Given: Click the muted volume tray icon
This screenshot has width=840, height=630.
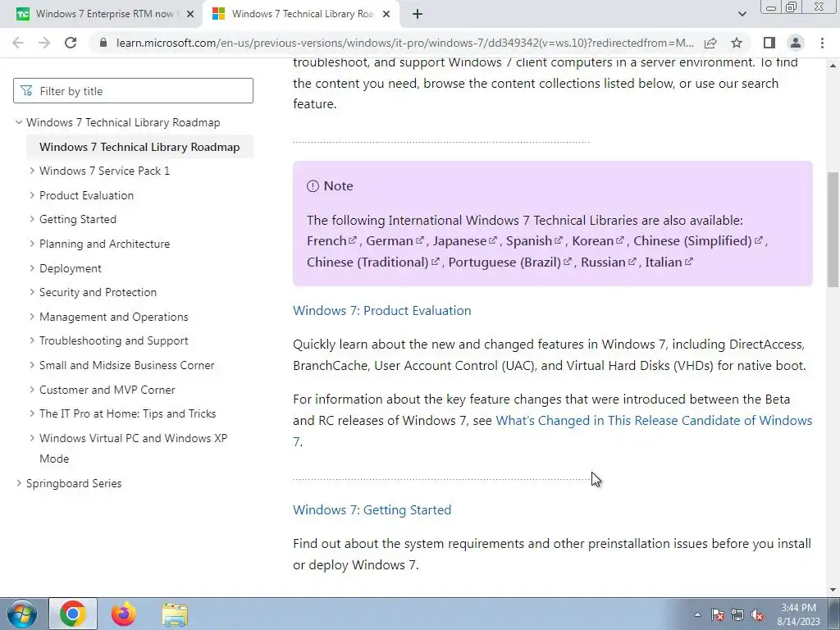Looking at the screenshot, I should pos(757,614).
